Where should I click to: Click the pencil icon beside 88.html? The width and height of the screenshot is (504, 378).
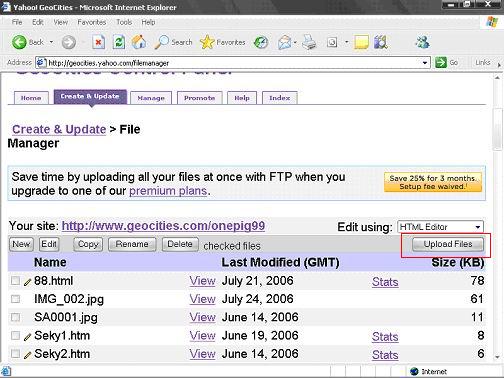pyautogui.click(x=28, y=282)
